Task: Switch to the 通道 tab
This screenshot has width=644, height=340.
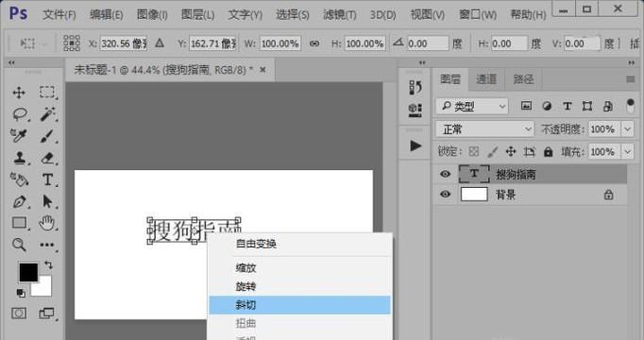Action: point(486,79)
